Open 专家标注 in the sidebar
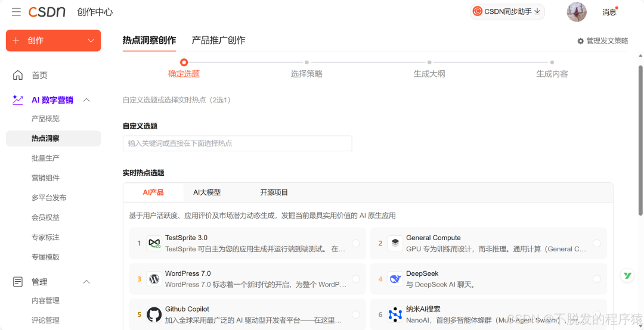Viewport: 644px width, 330px height. coord(45,237)
